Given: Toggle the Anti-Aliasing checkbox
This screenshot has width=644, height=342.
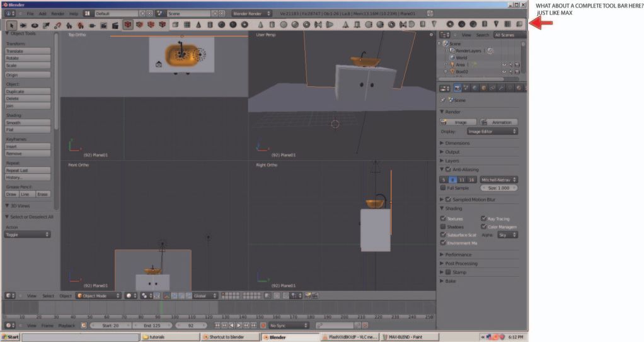Looking at the screenshot, I should click(449, 169).
